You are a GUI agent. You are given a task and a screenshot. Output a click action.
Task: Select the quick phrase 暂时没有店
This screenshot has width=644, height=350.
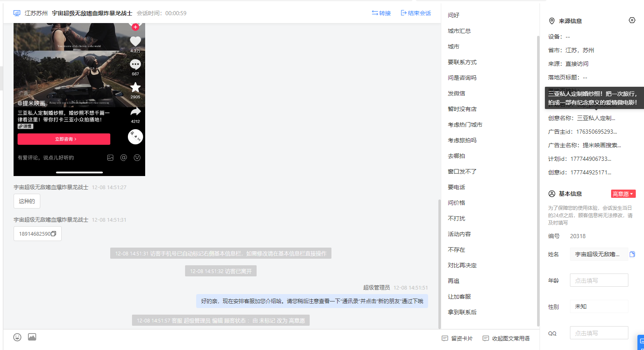[x=462, y=109]
